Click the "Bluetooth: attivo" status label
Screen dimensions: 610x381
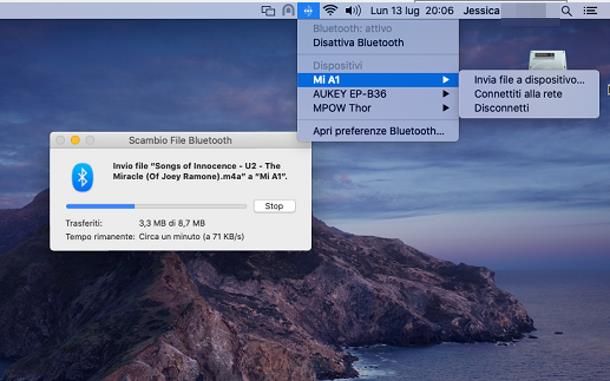tap(352, 28)
